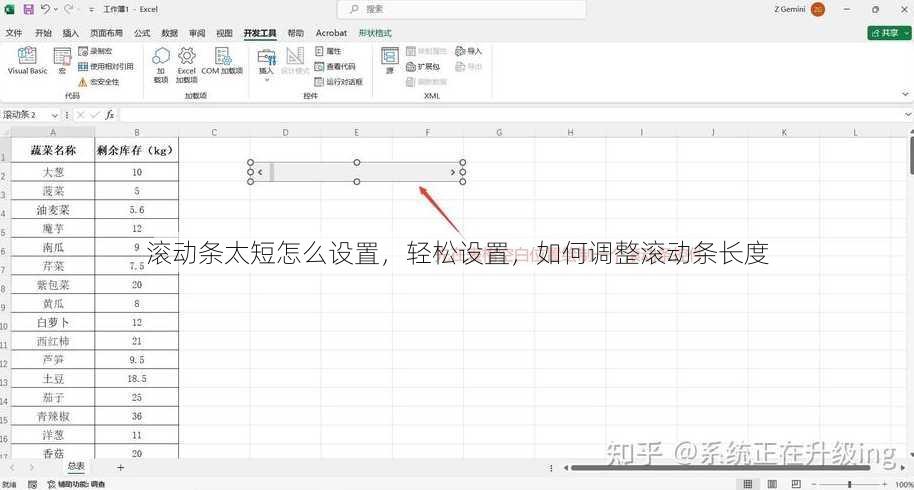Switch to Page Break Preview
This screenshot has width=914, height=490.
796,484
